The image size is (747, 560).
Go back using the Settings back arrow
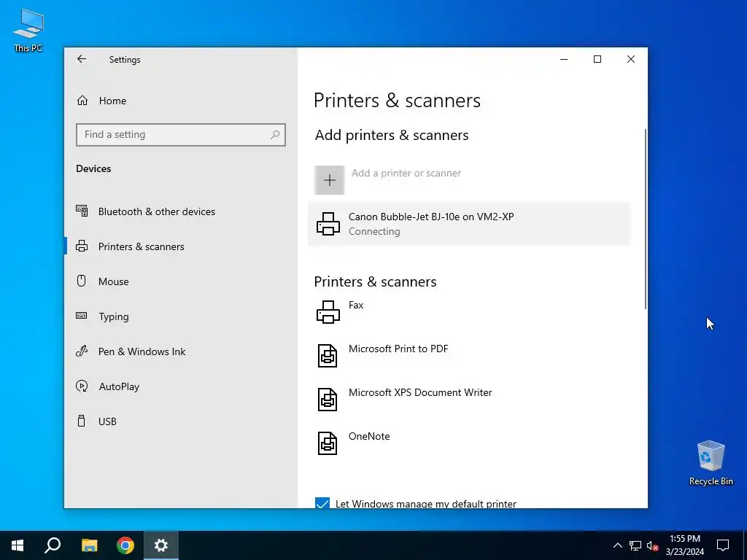(82, 59)
